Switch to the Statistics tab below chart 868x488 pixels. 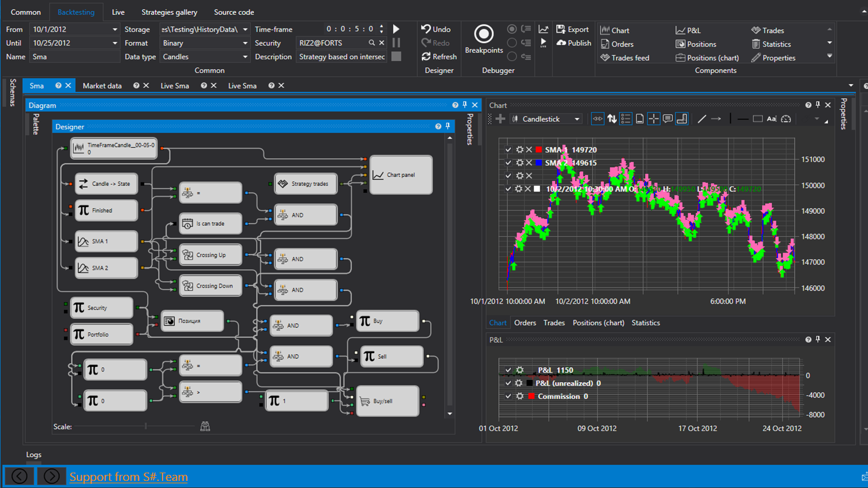[x=646, y=323]
